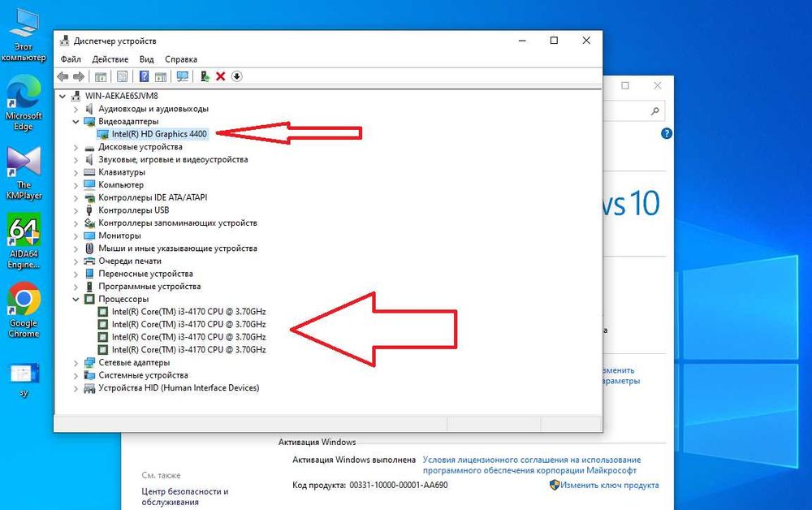Click the Системные устройства icon
812x510 pixels.
click(89, 375)
